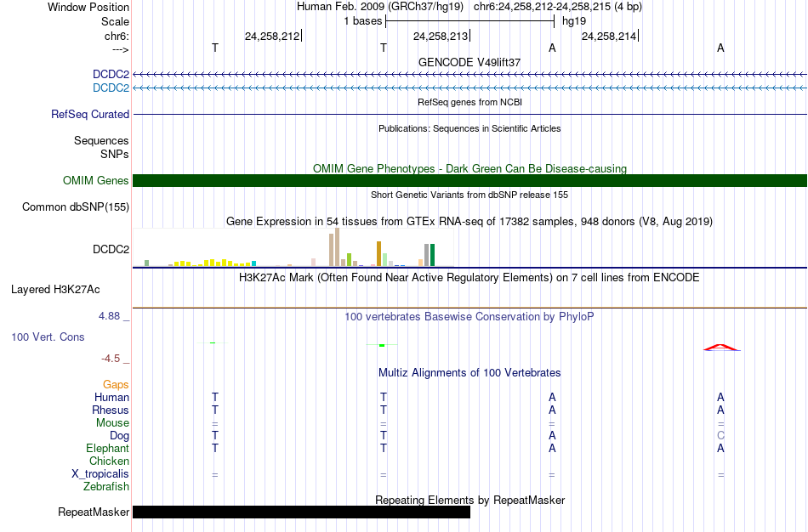
Task: Click the black RepeatMasker element bar
Action: pyautogui.click(x=301, y=512)
